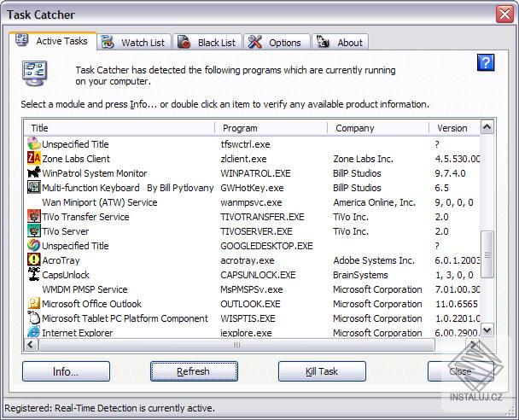519x420 pixels.
Task: Click the vertical scrollbar thumb
Action: [487, 254]
